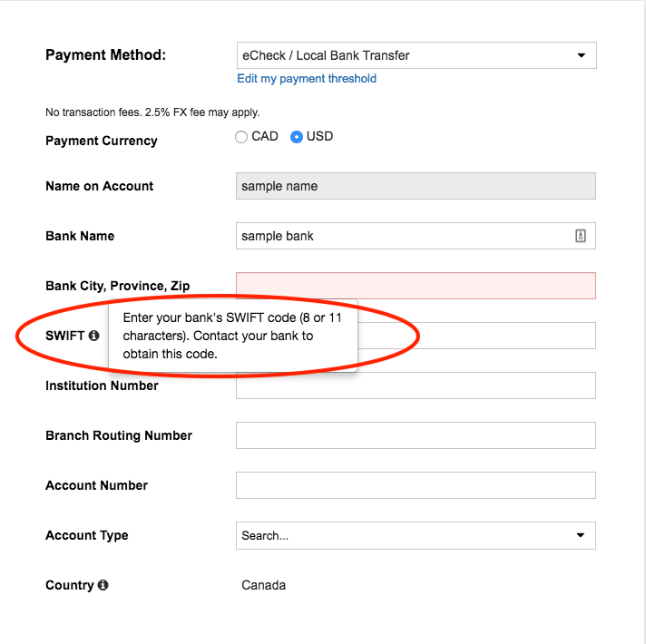Screen dimensions: 646x644
Task: Click the Account Type label
Action: coord(87,535)
